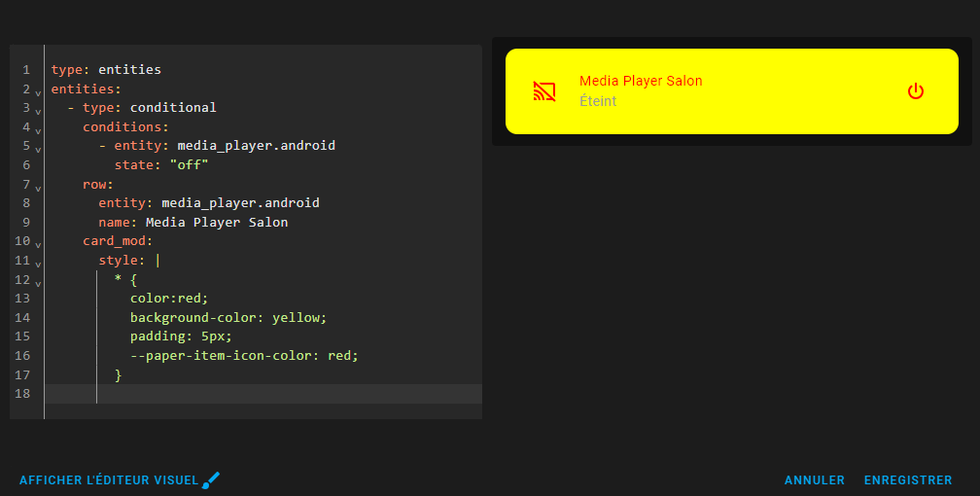This screenshot has width=980, height=496.
Task: Open the visual editor via AFFICHER L'ÉDITEUR VISUEL
Action: [x=109, y=480]
